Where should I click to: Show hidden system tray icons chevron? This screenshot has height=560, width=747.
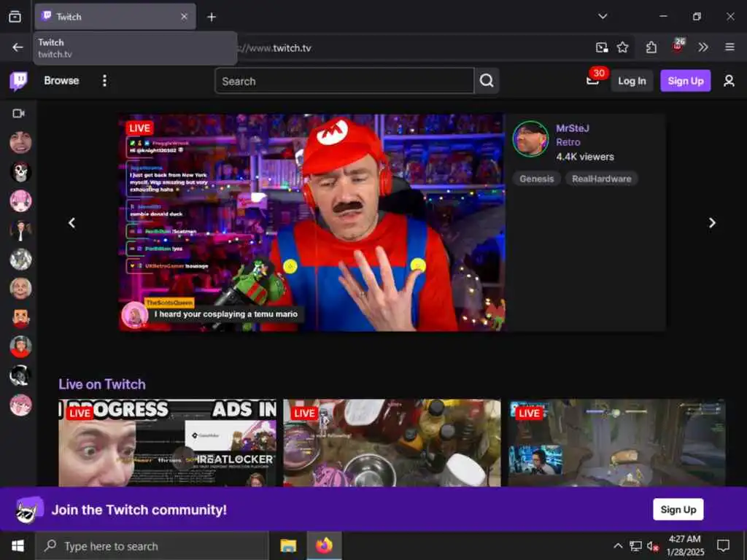tap(618, 545)
